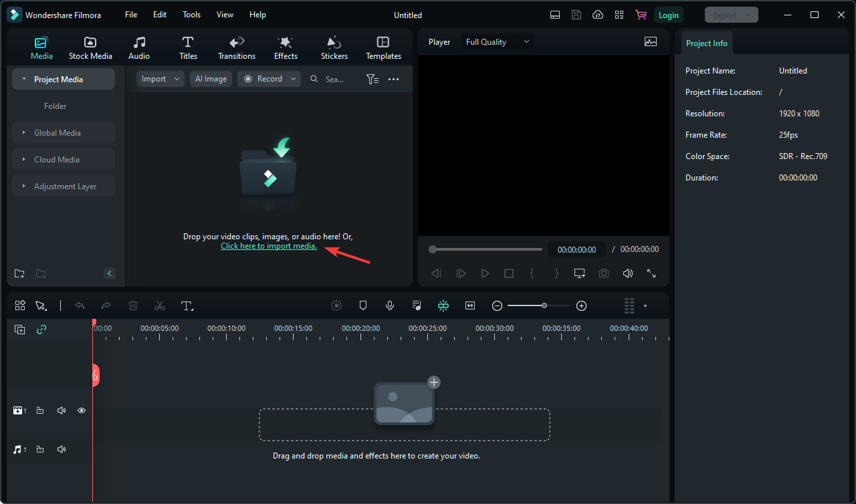
Task: Open the Transitions tab
Action: click(237, 48)
